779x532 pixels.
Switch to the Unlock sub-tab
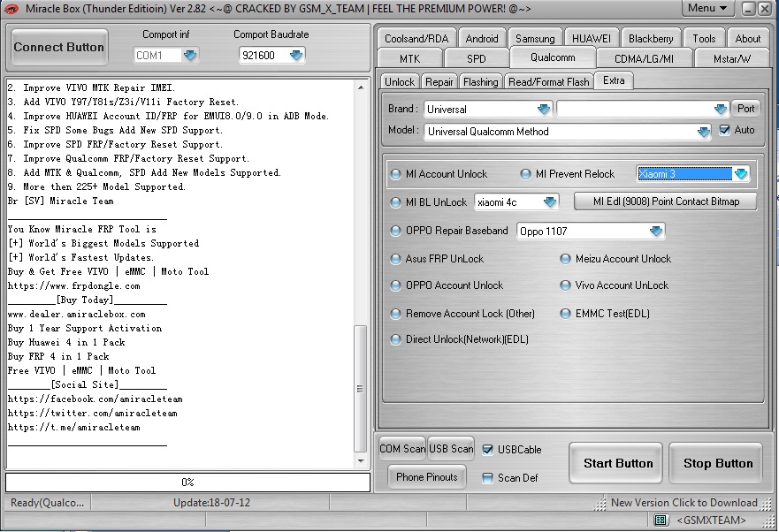[400, 81]
